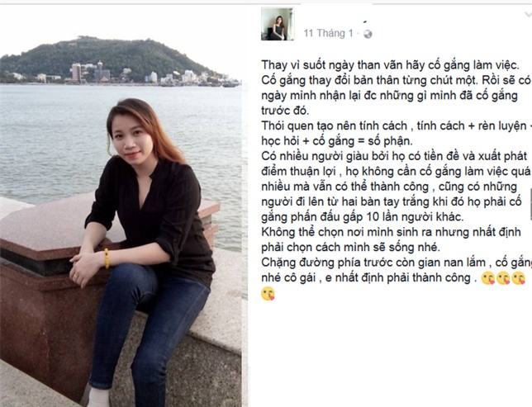
Task: Open the "11 Tháng 1" timestamp link
Action: coord(329,33)
